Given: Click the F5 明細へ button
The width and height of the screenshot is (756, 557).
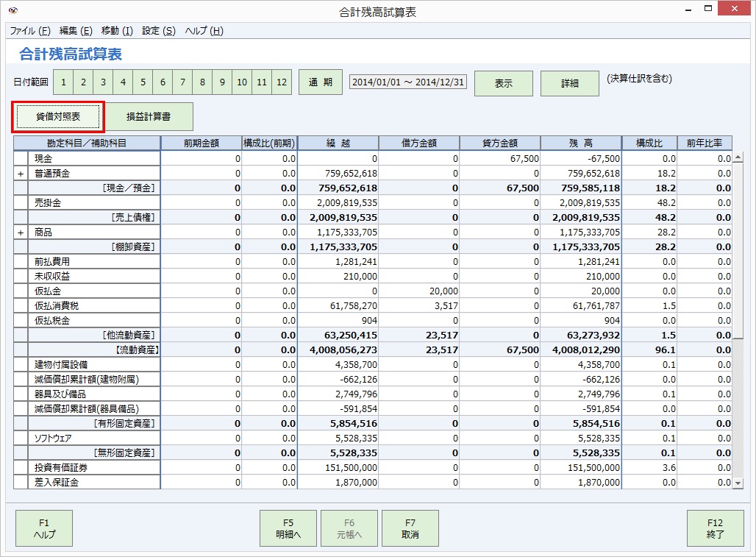Looking at the screenshot, I should (287, 528).
